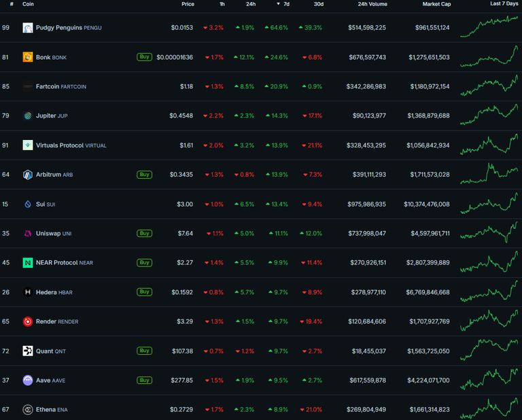Click the Arbitrum coin icon
522x420 pixels.
pyautogui.click(x=28, y=175)
